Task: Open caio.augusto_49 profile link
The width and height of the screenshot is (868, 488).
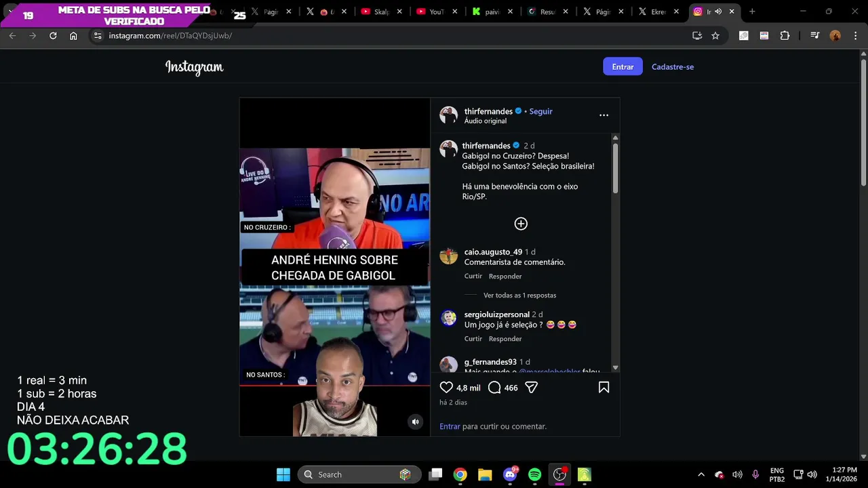Action: click(493, 252)
